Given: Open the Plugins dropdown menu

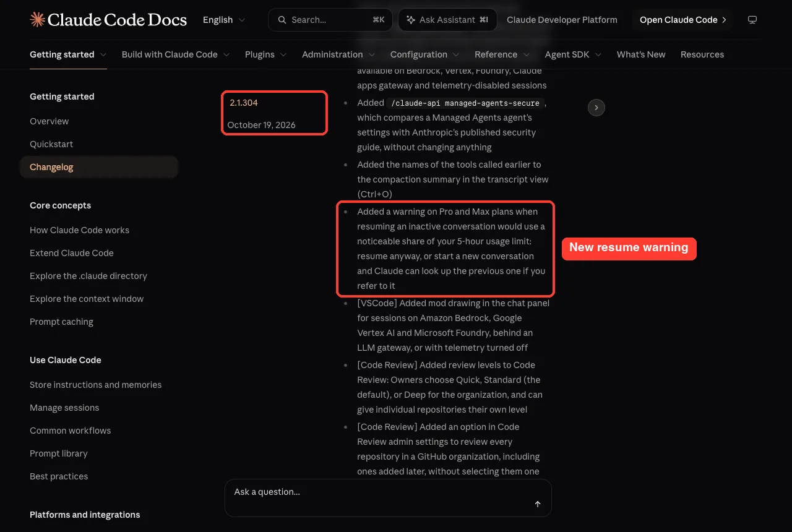Looking at the screenshot, I should (x=266, y=54).
